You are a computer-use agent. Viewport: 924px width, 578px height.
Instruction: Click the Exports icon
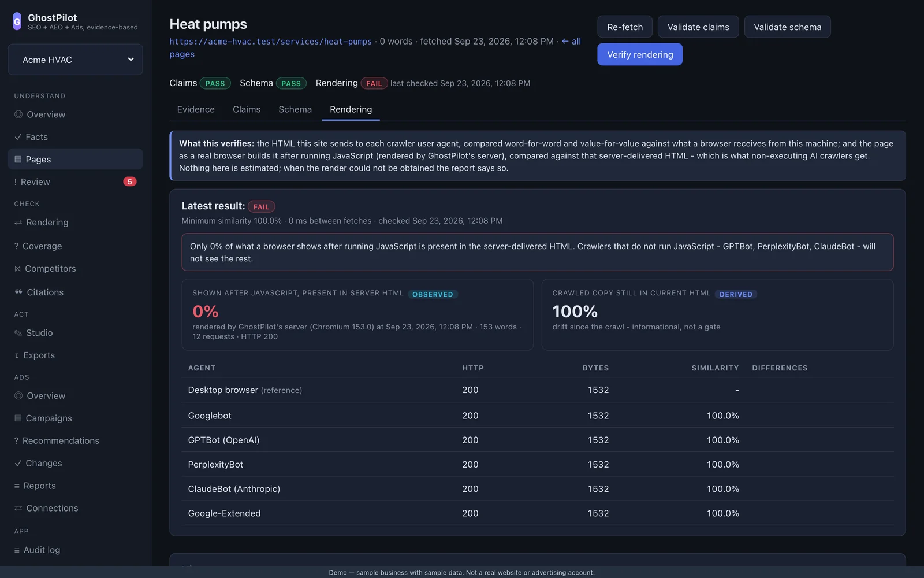point(17,355)
